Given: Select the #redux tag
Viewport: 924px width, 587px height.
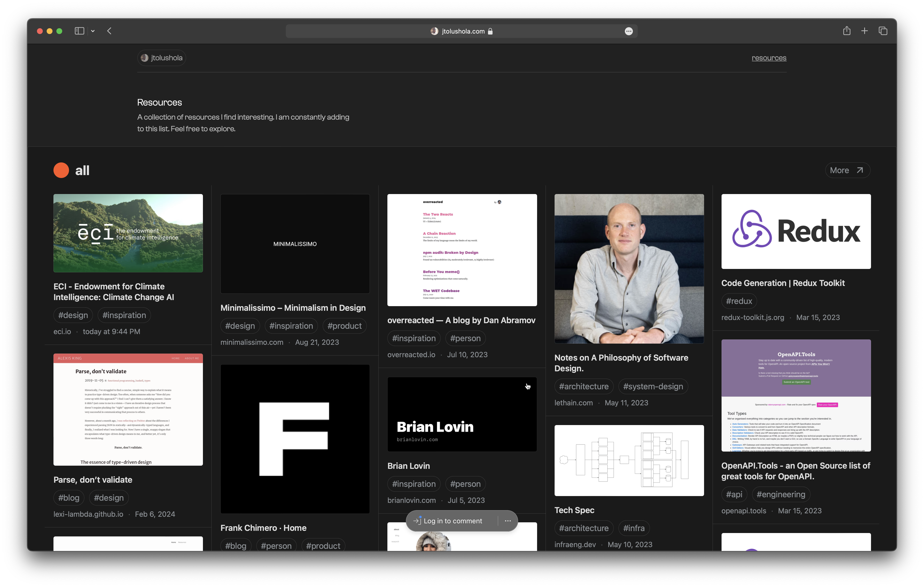Looking at the screenshot, I should point(739,301).
